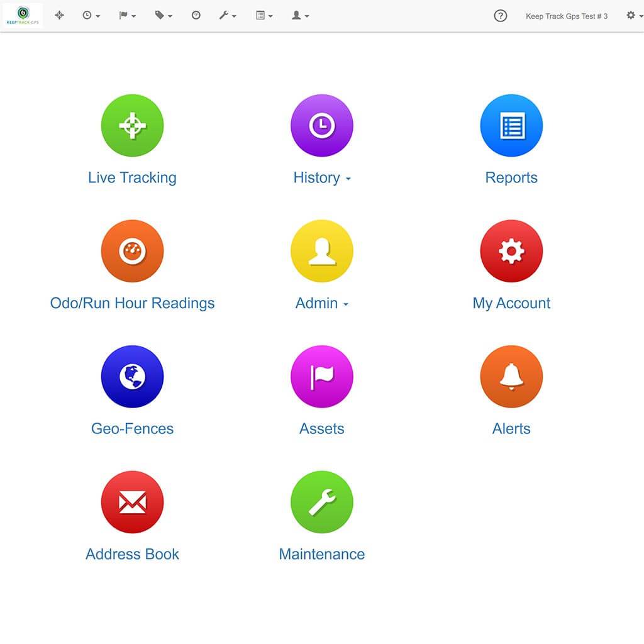Click the Alerts text link
Image resolution: width=644 pixels, height=644 pixels.
tap(511, 429)
